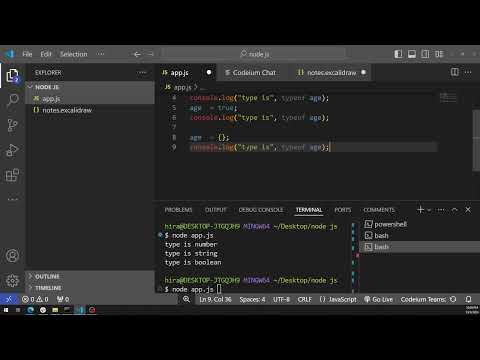Select the TERMINAL panel tab
Image resolution: width=480 pixels, height=360 pixels.
pos(309,210)
